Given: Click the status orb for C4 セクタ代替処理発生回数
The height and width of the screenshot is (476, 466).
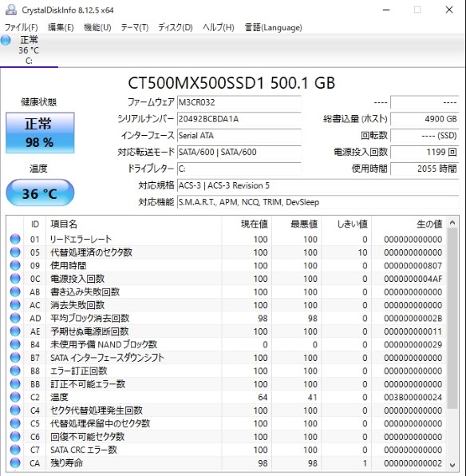Looking at the screenshot, I should (x=15, y=411).
